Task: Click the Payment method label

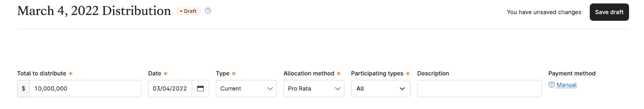Action: coord(572,74)
